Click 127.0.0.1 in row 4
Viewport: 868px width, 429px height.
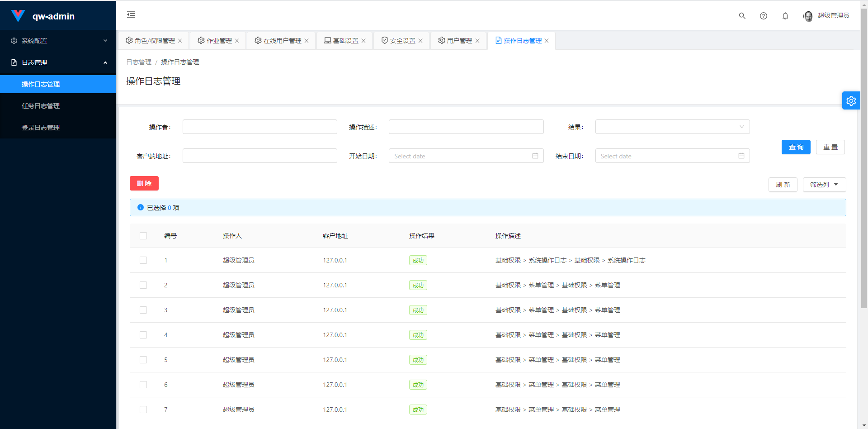click(x=335, y=335)
